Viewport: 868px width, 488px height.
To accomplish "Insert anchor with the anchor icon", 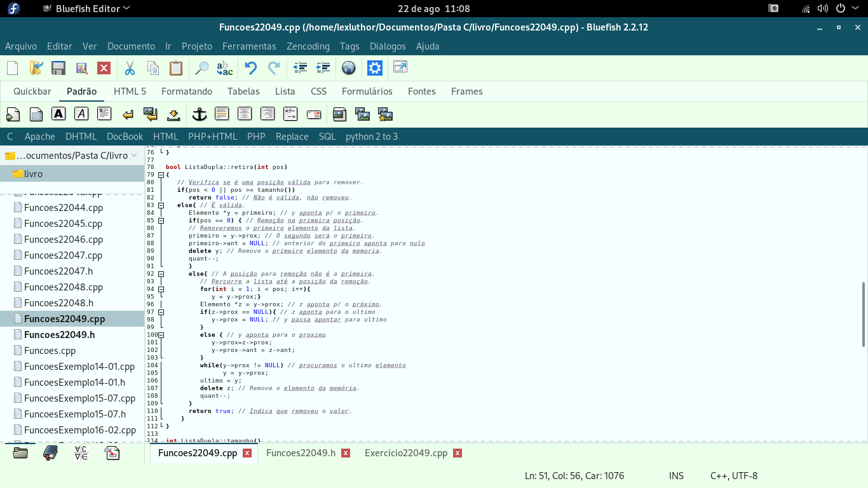I will (x=200, y=114).
